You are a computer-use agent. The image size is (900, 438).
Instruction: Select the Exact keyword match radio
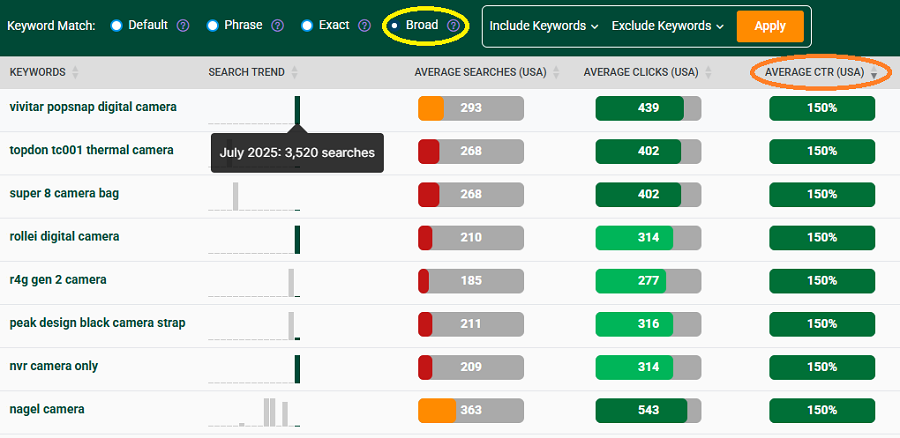click(307, 26)
